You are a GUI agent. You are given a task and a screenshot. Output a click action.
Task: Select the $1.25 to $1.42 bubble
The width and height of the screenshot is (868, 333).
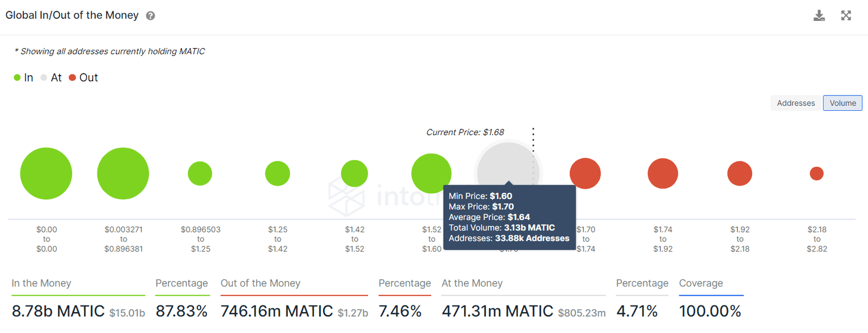[277, 174]
